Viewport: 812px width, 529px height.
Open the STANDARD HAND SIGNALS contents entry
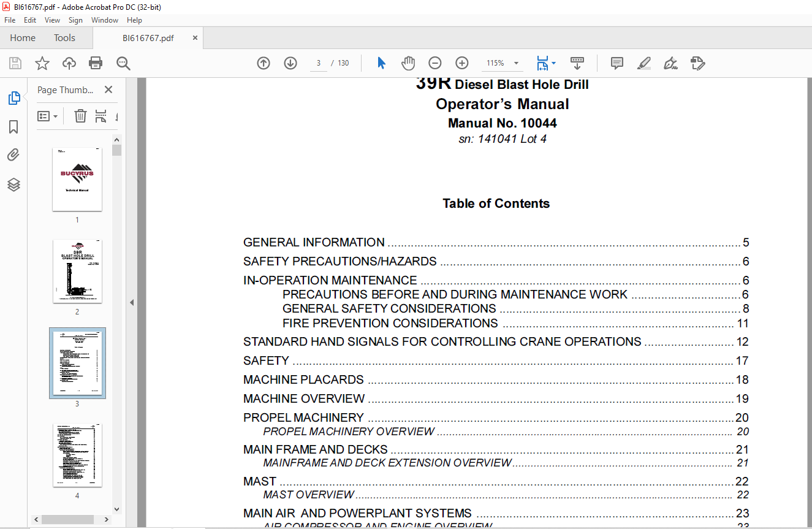[496, 342]
